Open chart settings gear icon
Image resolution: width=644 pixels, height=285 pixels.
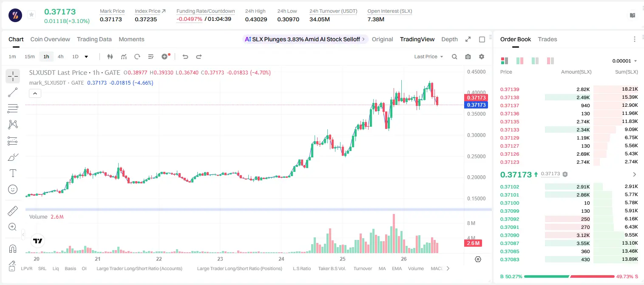tap(482, 57)
